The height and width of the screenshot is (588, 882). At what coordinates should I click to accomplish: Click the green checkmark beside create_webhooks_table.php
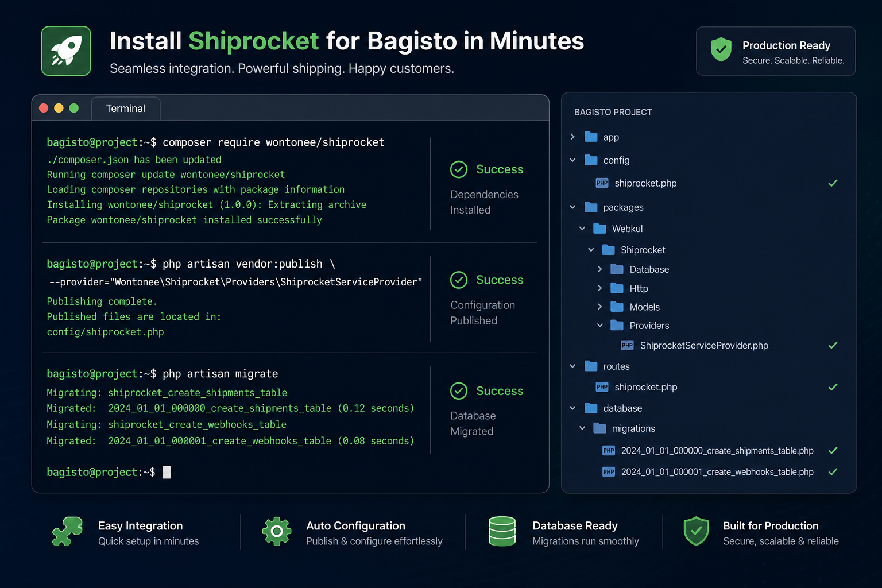(833, 472)
